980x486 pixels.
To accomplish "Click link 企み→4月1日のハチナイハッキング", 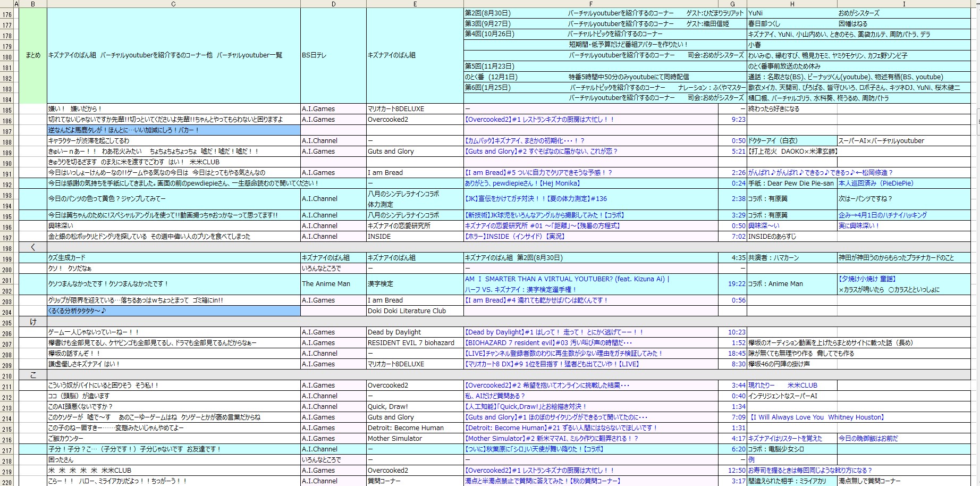I will 883,215.
